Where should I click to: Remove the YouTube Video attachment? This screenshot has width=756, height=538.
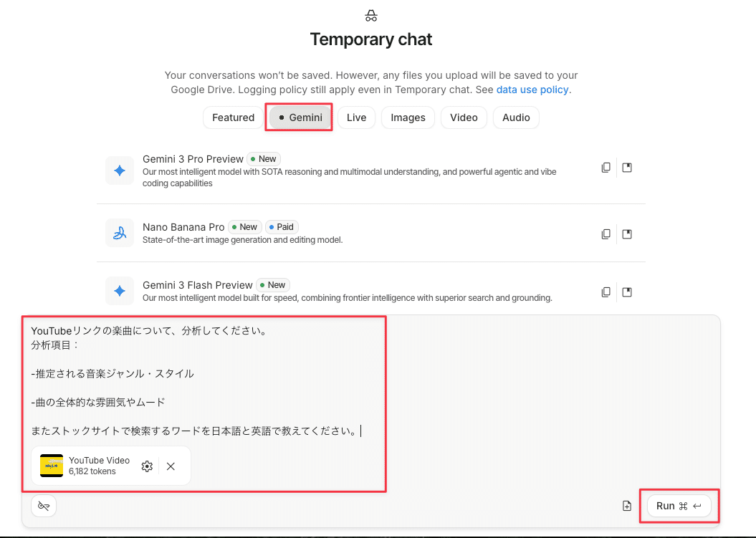[171, 466]
